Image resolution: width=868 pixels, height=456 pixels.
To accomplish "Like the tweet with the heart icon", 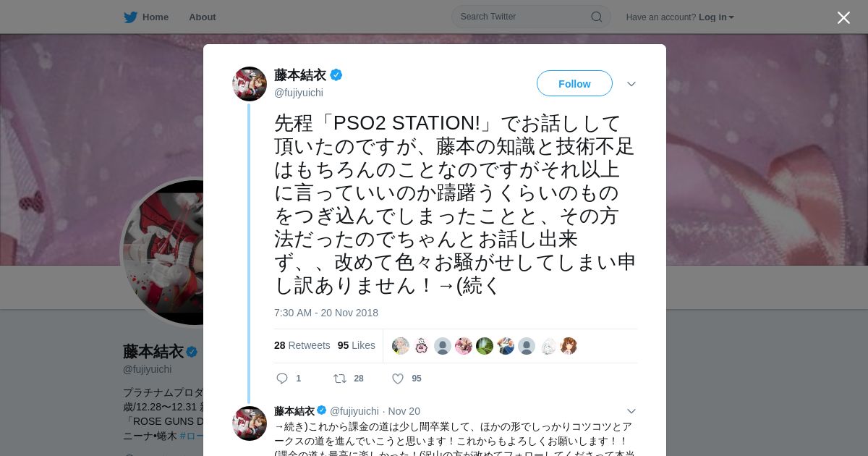I will pos(397,379).
